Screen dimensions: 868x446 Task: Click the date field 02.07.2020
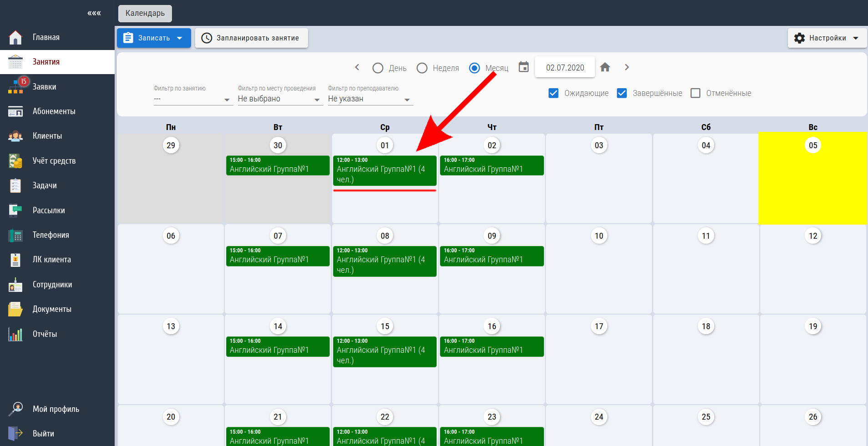565,68
